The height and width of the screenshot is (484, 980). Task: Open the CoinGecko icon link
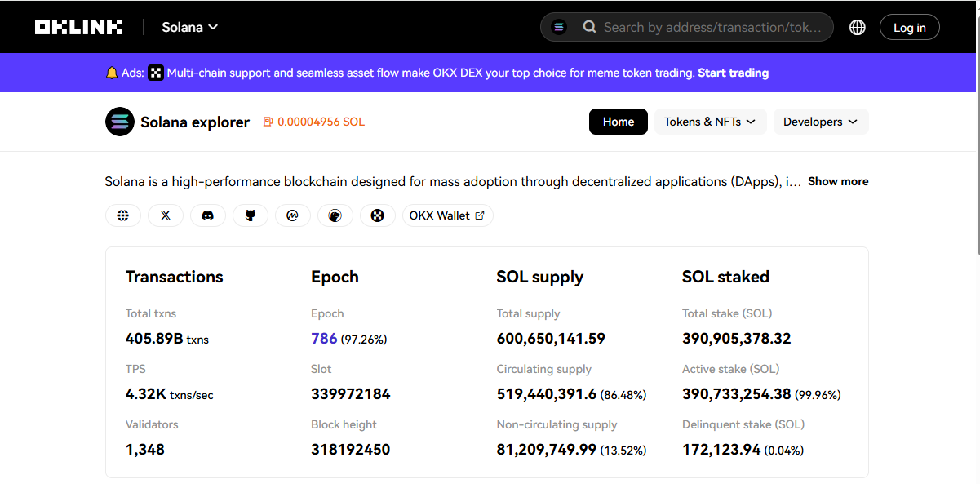pos(335,215)
